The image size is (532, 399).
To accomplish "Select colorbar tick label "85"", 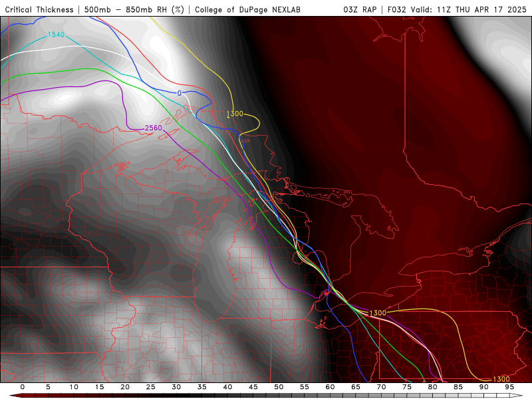I will click(x=458, y=387).
